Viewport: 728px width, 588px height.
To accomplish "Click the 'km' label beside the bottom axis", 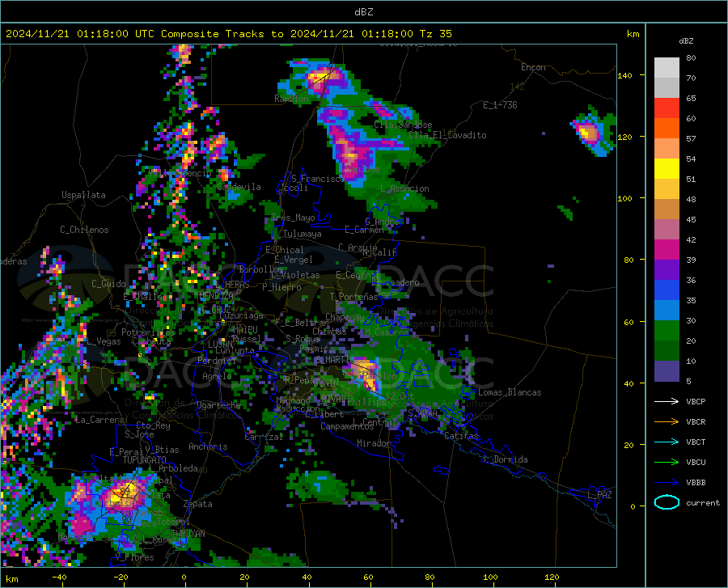I will (x=11, y=579).
